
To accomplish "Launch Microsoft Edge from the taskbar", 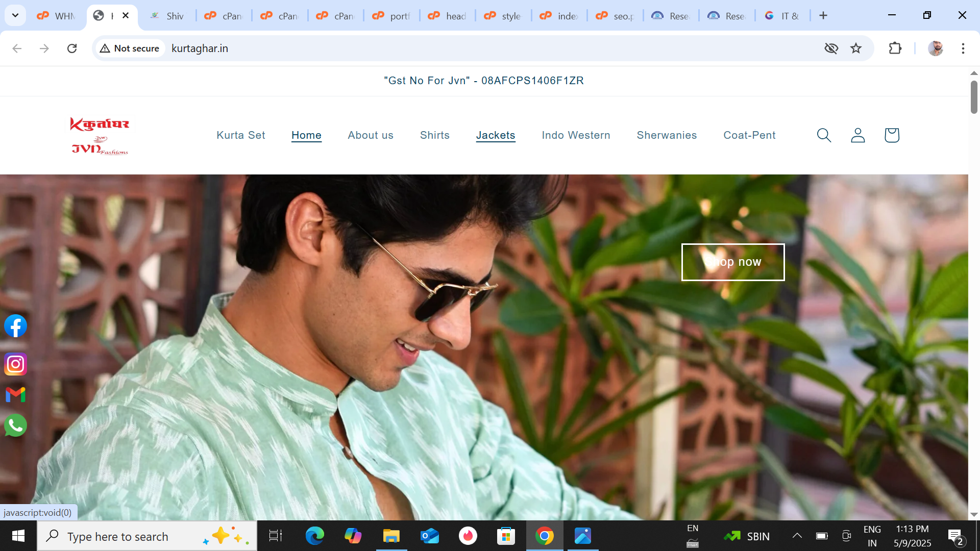I will (314, 536).
